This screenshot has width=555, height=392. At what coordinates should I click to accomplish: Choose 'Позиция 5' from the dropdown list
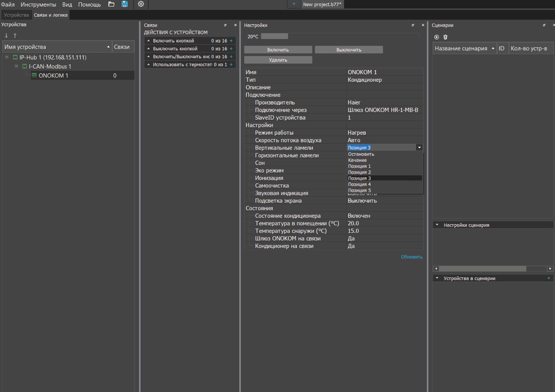click(359, 190)
